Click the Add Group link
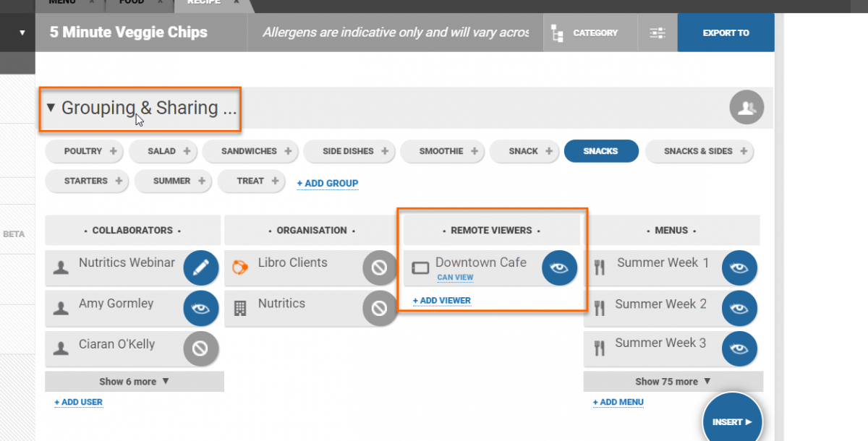This screenshot has width=868, height=441. (x=327, y=184)
